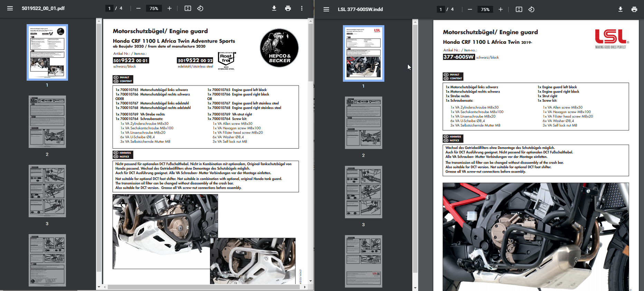Print the LSL engine guard document
644x291 pixels.
tap(634, 9)
